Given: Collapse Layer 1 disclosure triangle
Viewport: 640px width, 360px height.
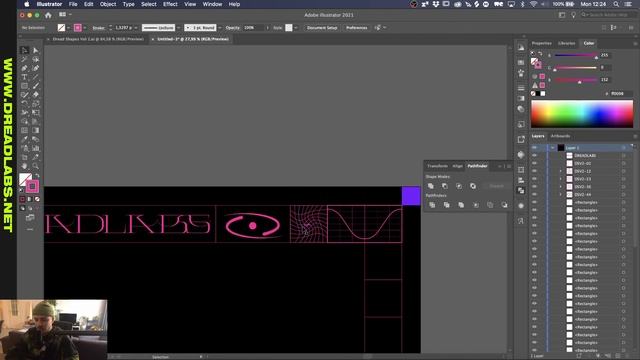Looking at the screenshot, I should click(553, 148).
